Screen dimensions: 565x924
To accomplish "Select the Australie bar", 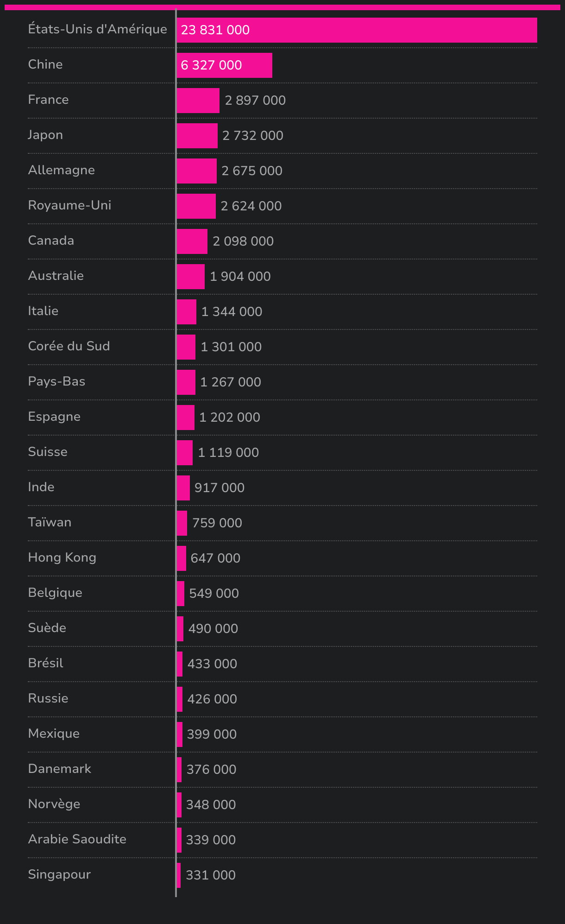I will pos(190,277).
